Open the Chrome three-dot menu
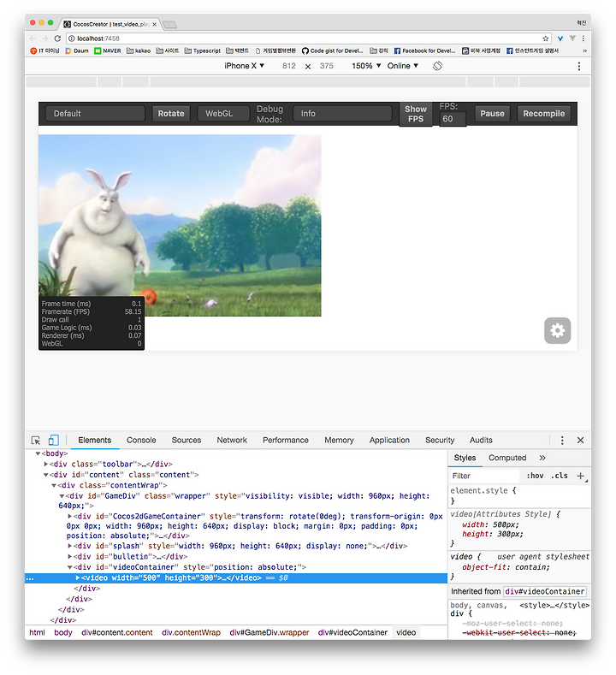616x675 pixels. [x=583, y=38]
